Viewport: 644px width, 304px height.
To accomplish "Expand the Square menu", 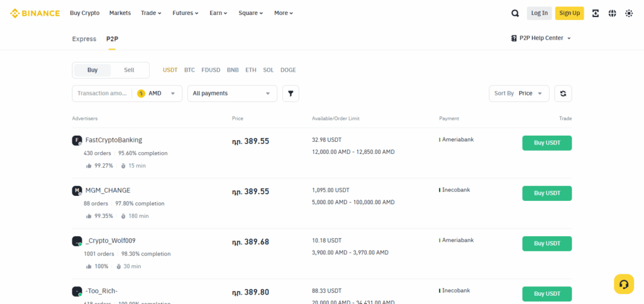I will pyautogui.click(x=250, y=13).
